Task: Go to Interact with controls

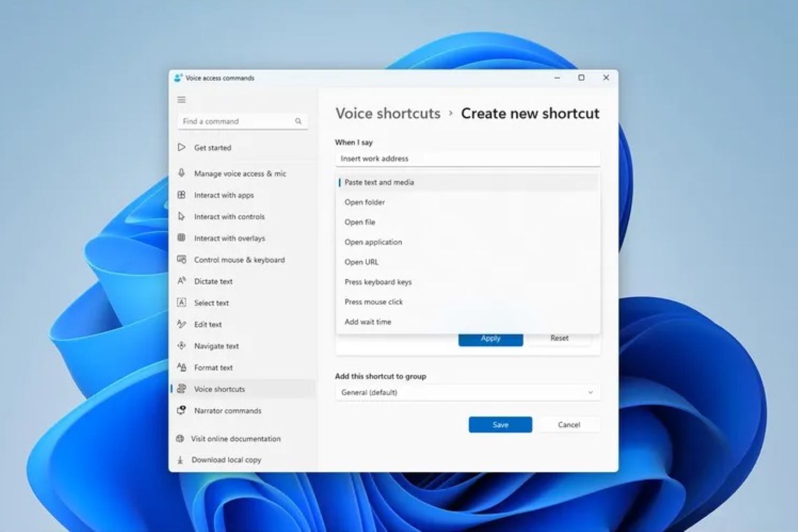Action: (x=243, y=216)
